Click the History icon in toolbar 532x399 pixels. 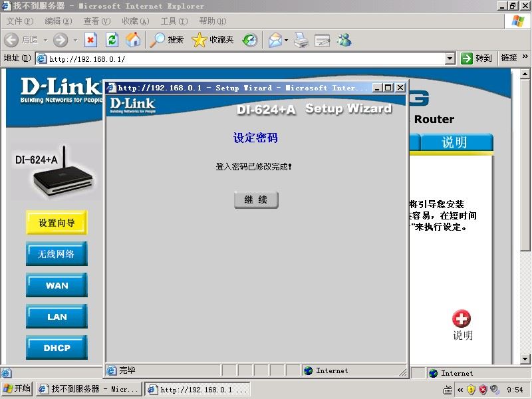tap(250, 40)
